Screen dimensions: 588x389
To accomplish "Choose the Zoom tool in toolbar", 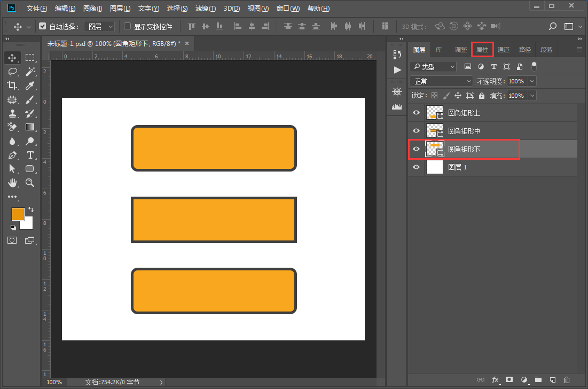I will click(30, 183).
